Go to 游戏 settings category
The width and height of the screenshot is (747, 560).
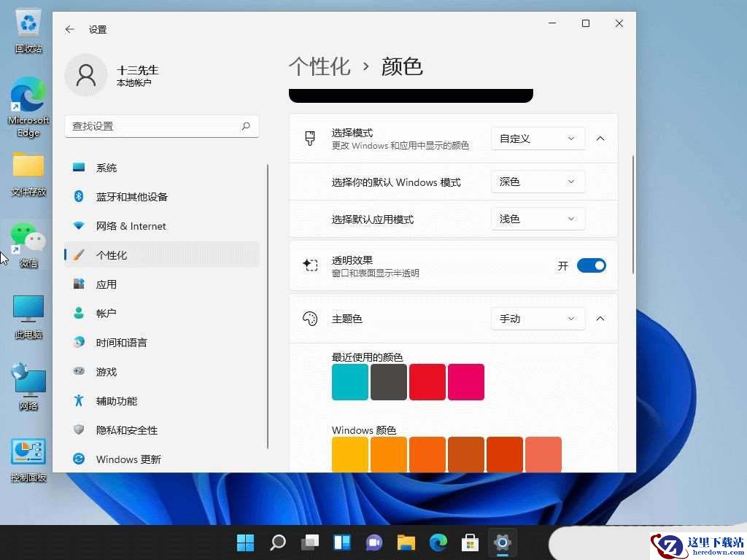click(x=162, y=371)
